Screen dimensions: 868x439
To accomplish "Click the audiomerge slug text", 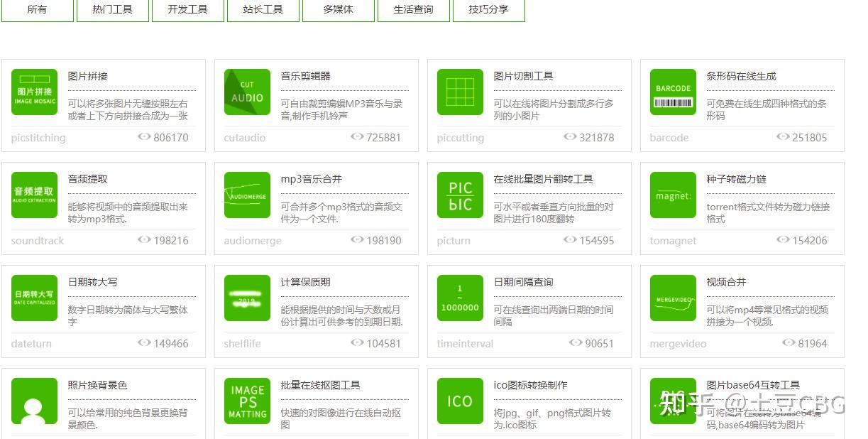I will pos(253,241).
